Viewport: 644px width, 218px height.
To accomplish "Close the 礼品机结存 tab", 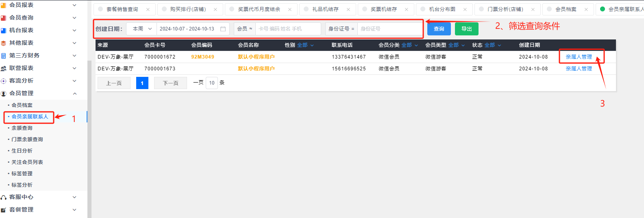I will pos(348,9).
